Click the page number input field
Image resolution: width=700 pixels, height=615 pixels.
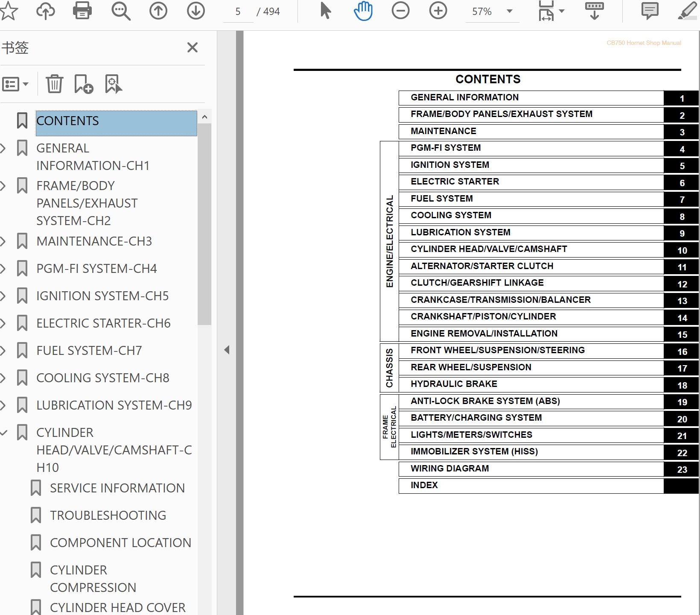tap(238, 12)
